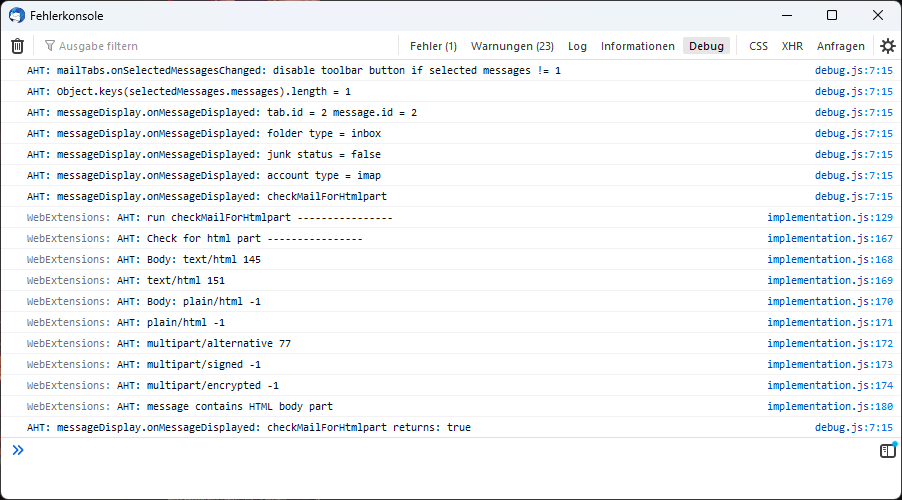
Task: Click the 'Ausgabe filtern' filter field
Action: (220, 46)
